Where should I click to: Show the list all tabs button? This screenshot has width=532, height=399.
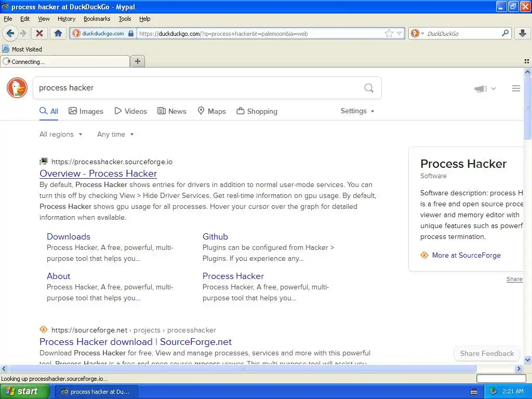[x=527, y=61]
